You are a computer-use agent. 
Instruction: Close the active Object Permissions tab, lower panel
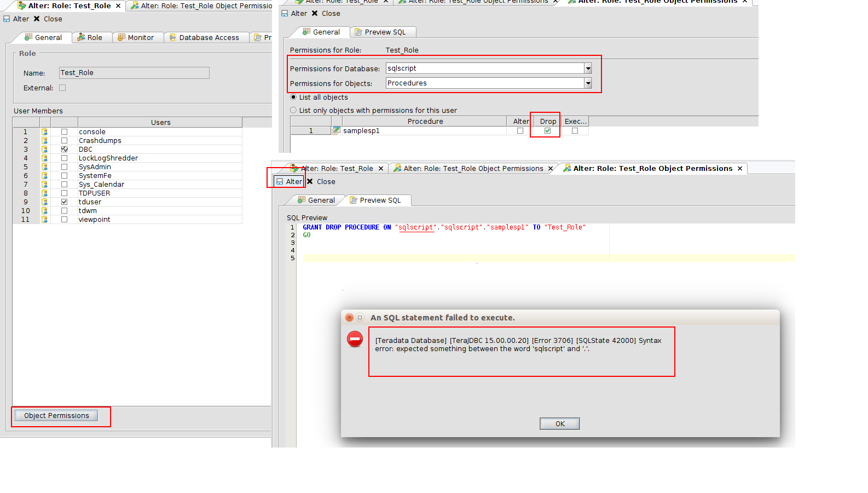click(x=739, y=169)
